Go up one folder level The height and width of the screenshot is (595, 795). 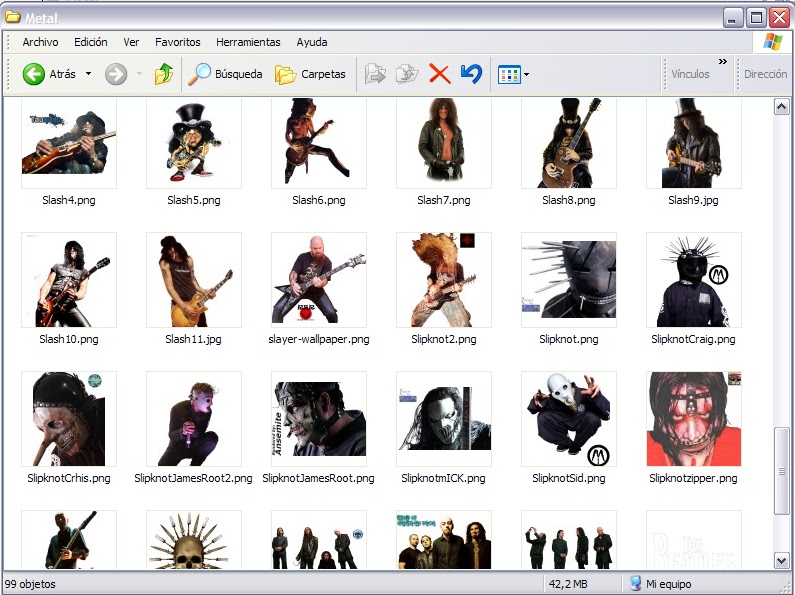point(163,74)
